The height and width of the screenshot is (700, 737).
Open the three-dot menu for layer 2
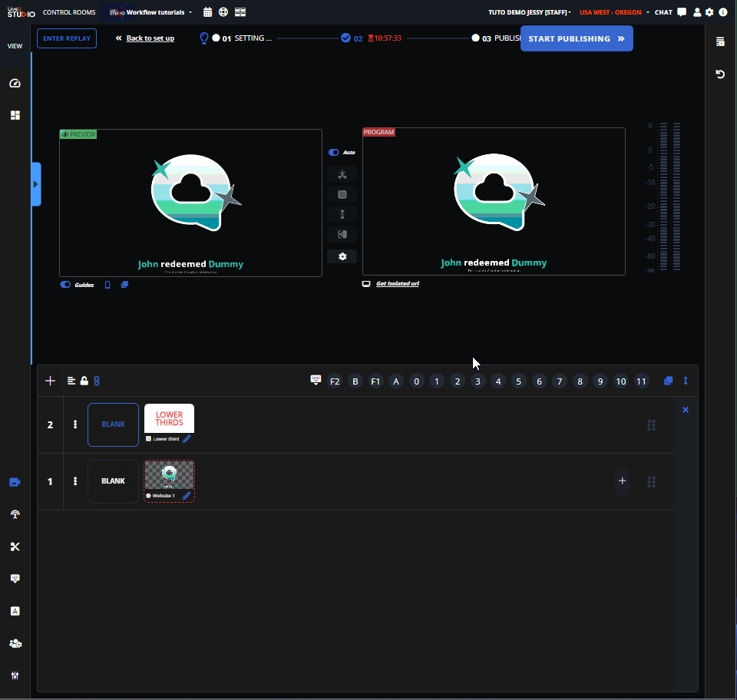(75, 424)
